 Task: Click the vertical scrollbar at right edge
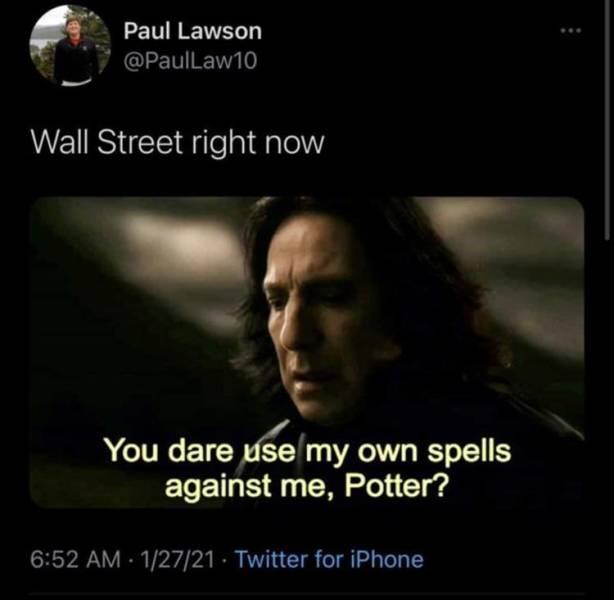coord(608,117)
